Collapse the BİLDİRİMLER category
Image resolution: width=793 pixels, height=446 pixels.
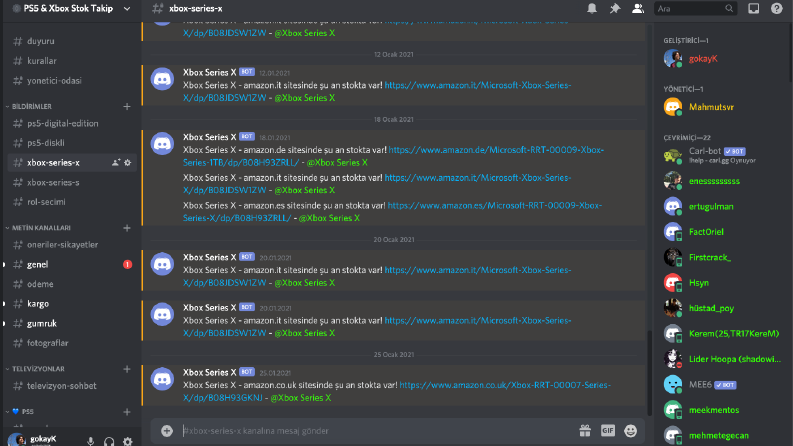pyautogui.click(x=29, y=106)
